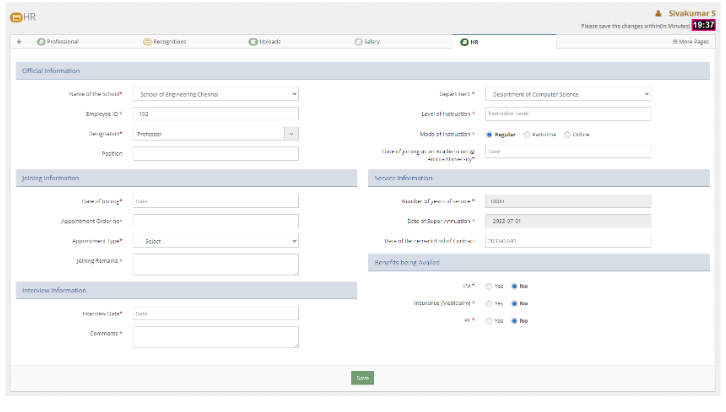Open the More Pages menu

(x=691, y=41)
